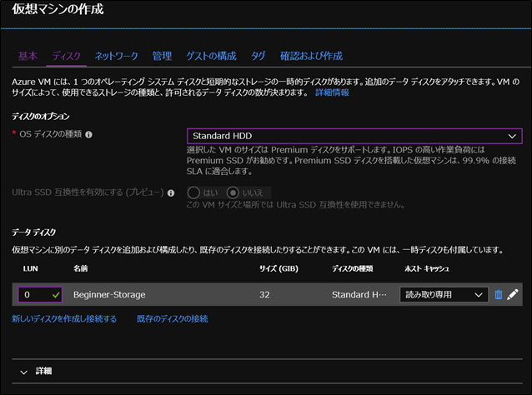The width and height of the screenshot is (532, 395).
Task: Select いいえ radio for Ultra SSD
Action: point(242,192)
